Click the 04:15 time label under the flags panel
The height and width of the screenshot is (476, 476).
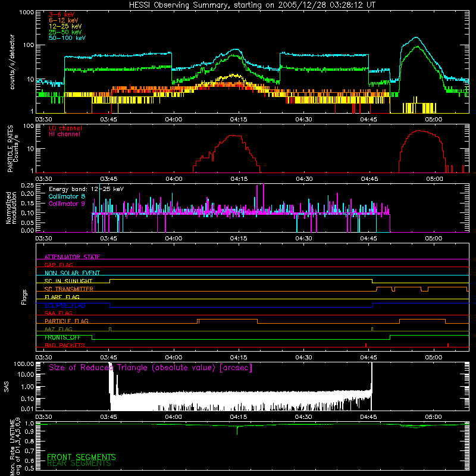pos(239,358)
